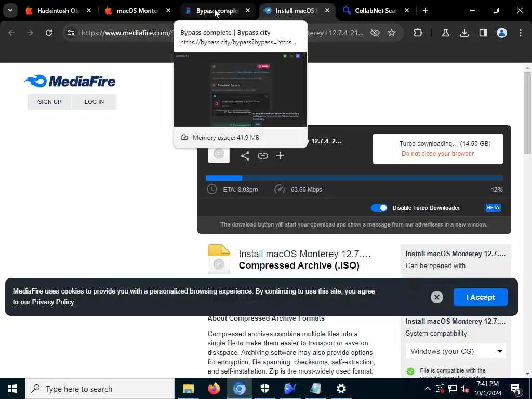Open File Explorer from the taskbar
Viewport: 532px width, 399px height.
pos(188,389)
